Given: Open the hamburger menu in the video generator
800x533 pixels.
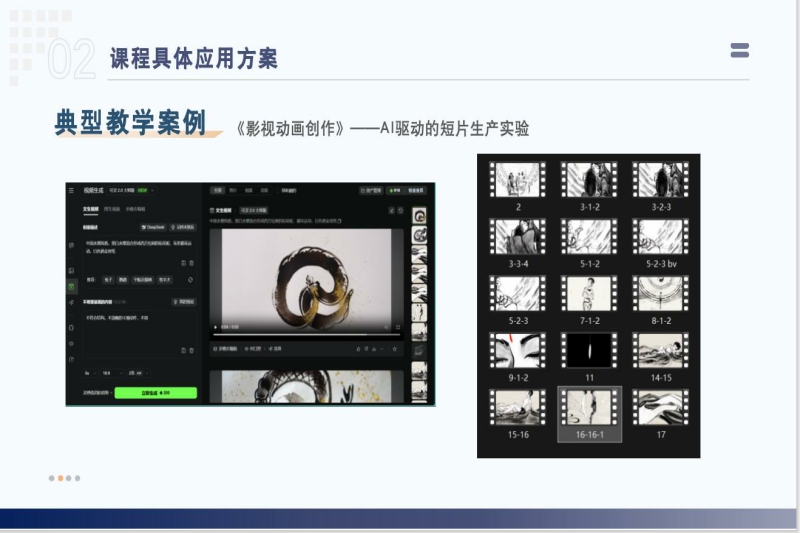Looking at the screenshot, I should (71, 189).
